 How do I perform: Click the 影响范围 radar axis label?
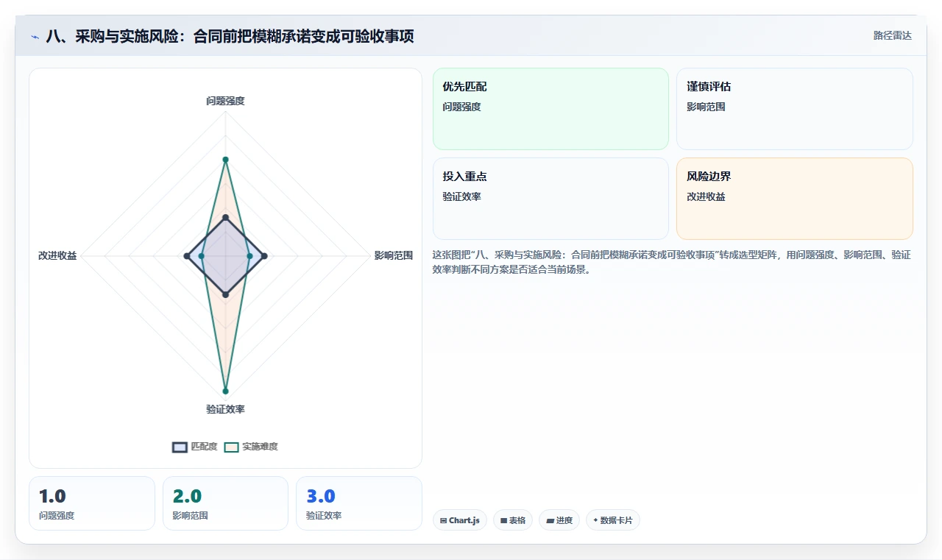394,255
